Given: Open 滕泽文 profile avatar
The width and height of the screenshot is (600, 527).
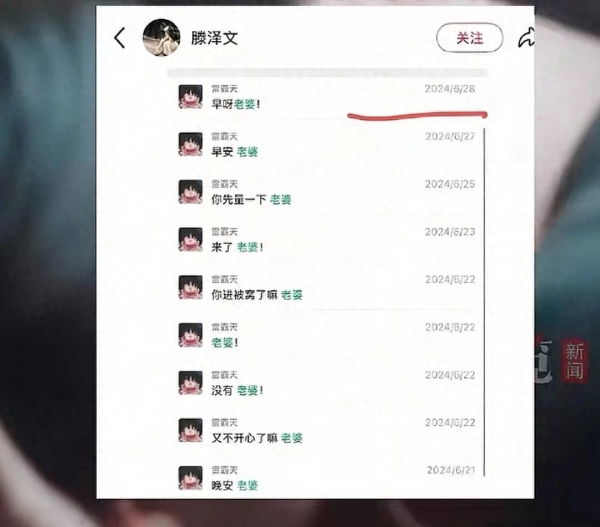Looking at the screenshot, I should (161, 38).
